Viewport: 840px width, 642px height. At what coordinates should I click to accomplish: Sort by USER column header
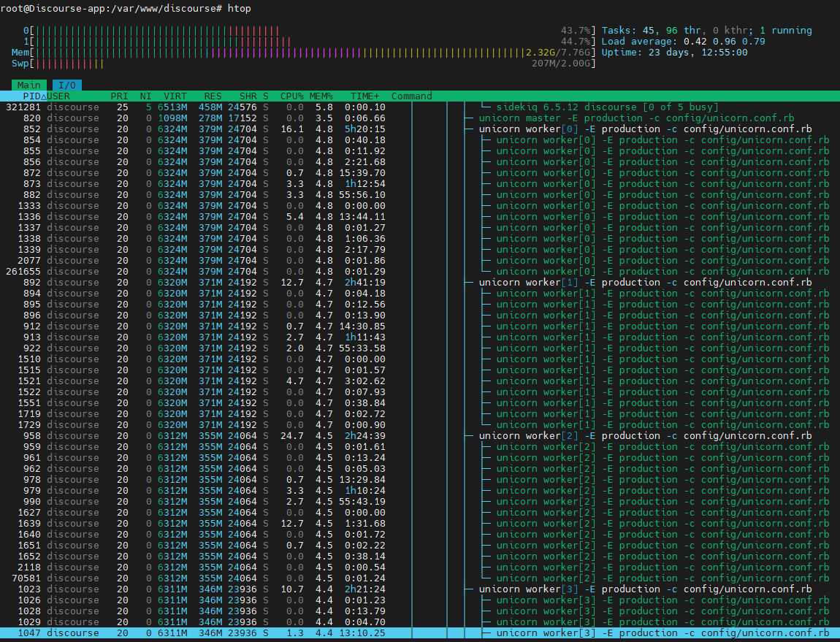point(58,96)
